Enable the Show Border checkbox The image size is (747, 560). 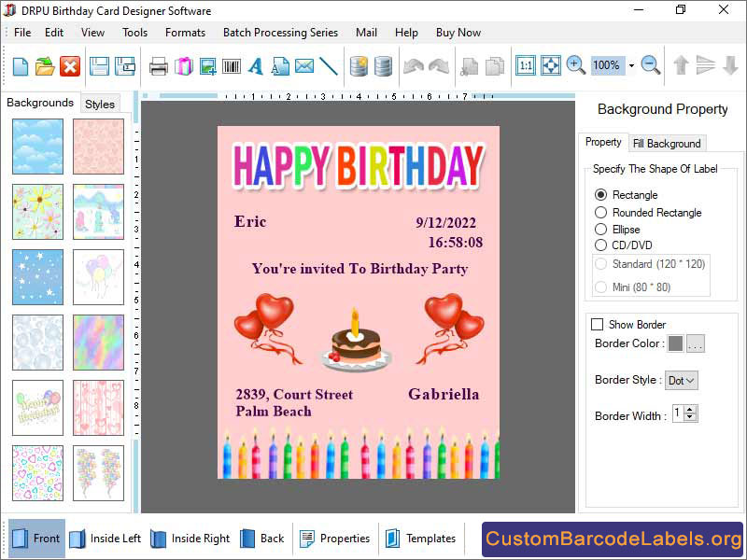tap(596, 324)
